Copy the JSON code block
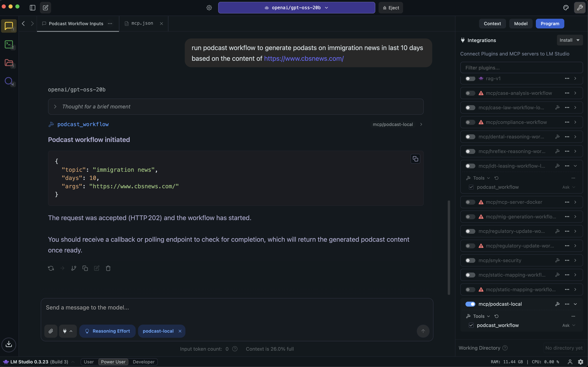The height and width of the screenshot is (367, 588). (x=415, y=159)
